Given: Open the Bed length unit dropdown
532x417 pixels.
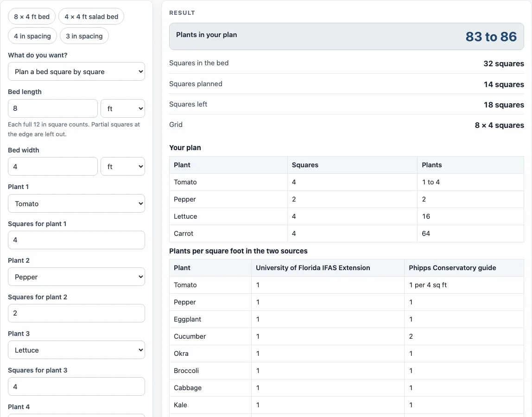Looking at the screenshot, I should point(123,108).
